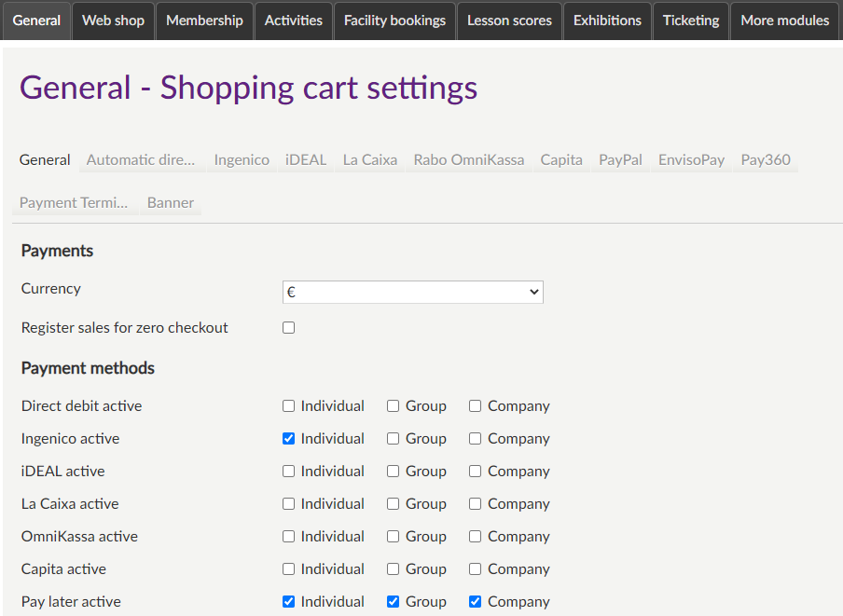Disable Pay later active for Company
Screen dimensions: 843x616
[x=476, y=602]
